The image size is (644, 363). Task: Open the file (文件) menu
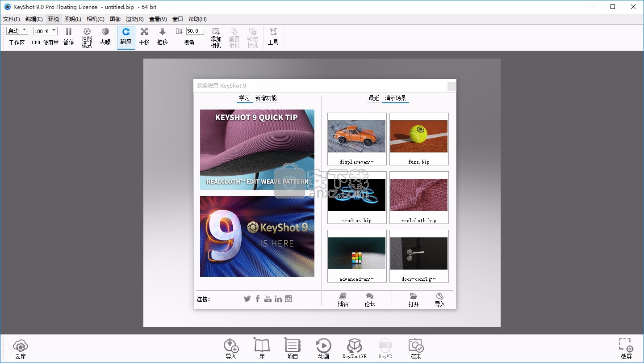(12, 19)
